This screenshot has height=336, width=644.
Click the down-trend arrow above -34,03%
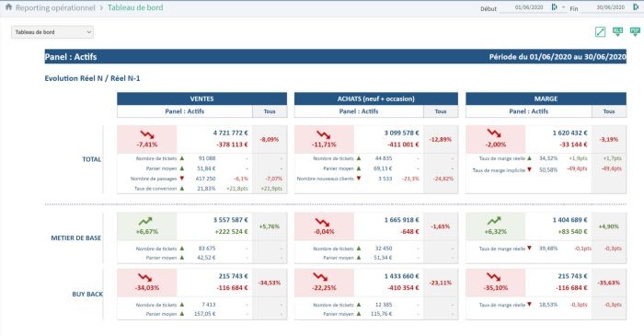pos(145,277)
